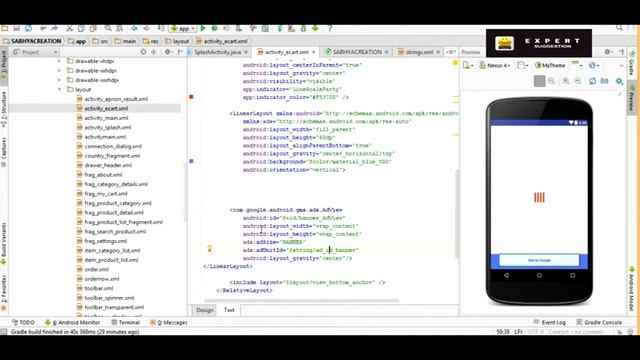Click the res breadcrumb folder
The height and width of the screenshot is (360, 640).
point(151,41)
